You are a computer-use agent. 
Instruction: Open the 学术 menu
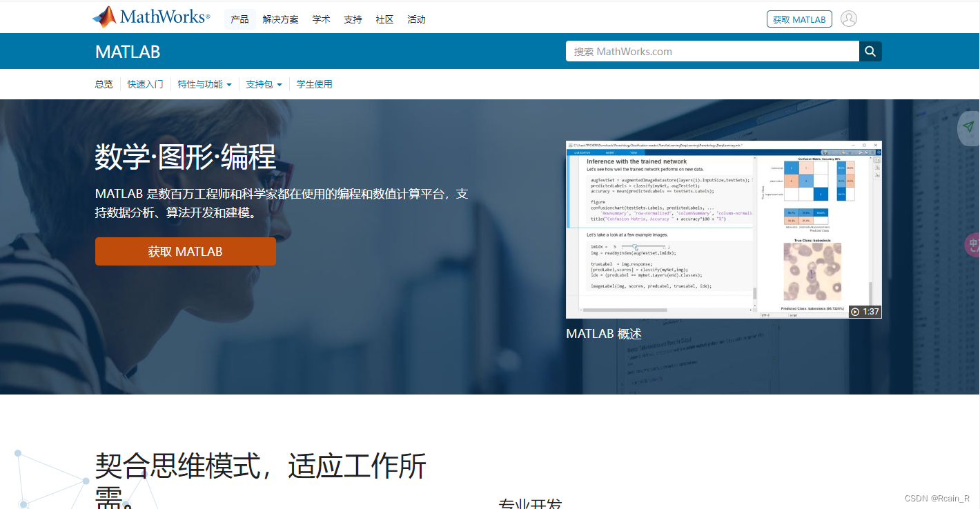pyautogui.click(x=322, y=19)
